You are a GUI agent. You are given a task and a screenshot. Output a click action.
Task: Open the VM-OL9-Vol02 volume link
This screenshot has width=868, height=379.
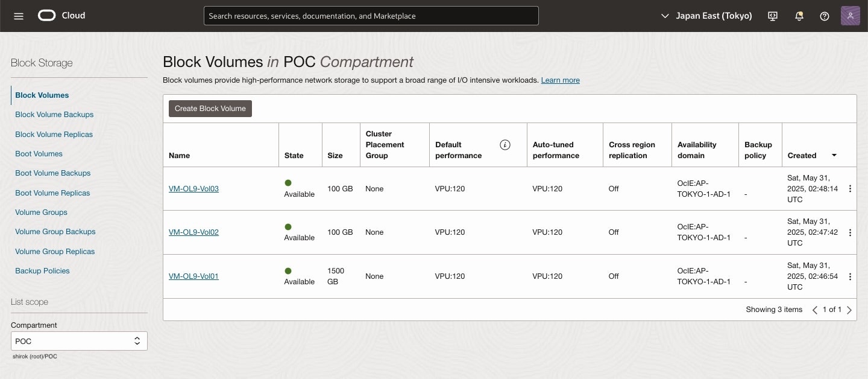pyautogui.click(x=193, y=232)
